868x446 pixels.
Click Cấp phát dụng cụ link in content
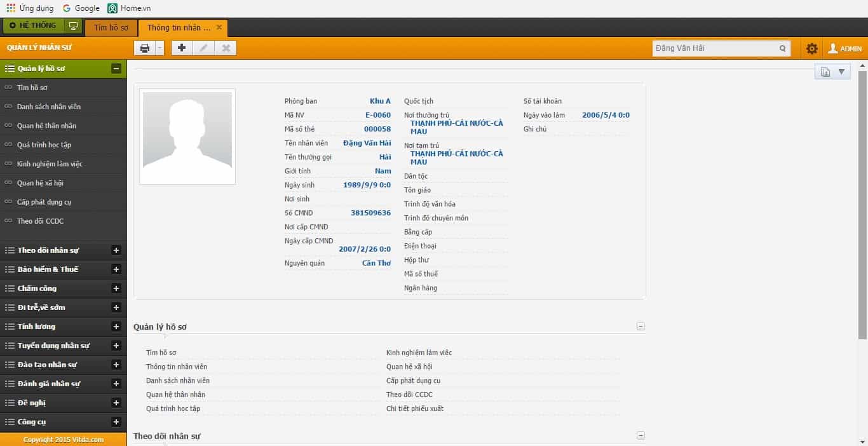[413, 381]
